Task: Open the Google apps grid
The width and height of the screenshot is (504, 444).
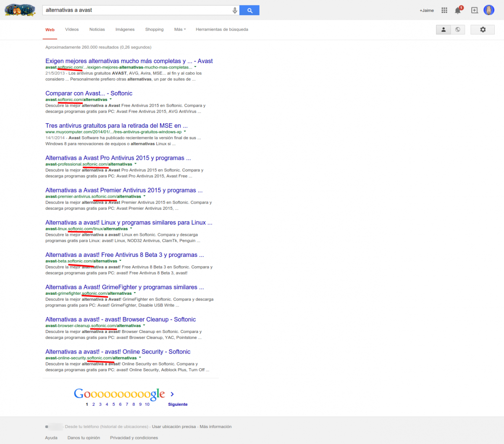Action: point(444,10)
